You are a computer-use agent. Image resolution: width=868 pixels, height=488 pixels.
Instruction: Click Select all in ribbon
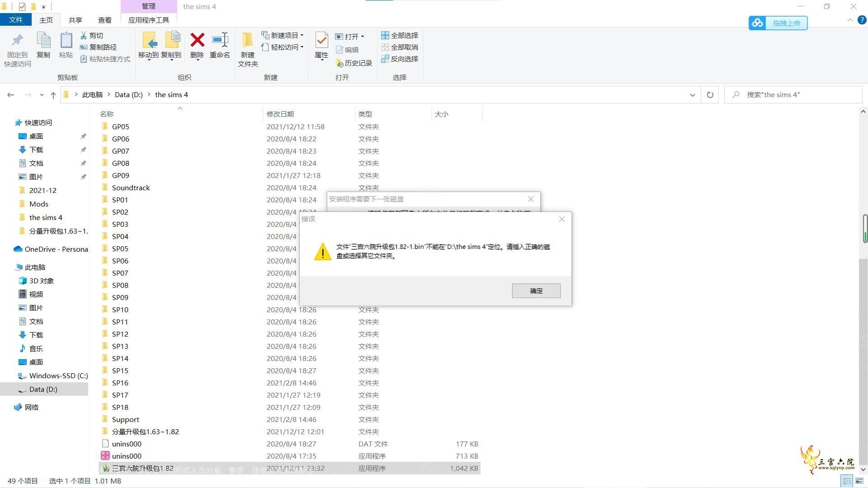tap(400, 35)
